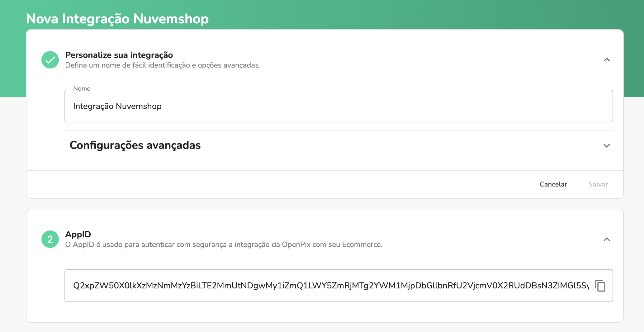This screenshot has height=332, width=644.
Task: Click the Cancelar button
Action: click(x=553, y=184)
